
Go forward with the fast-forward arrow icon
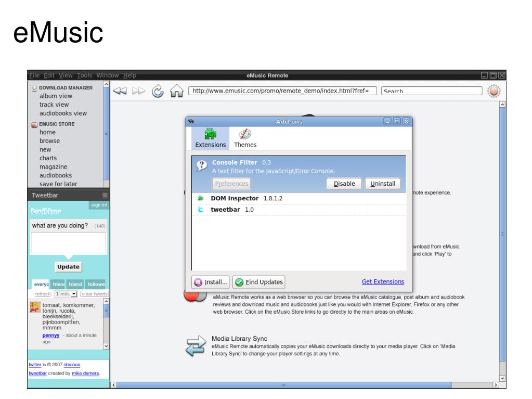coord(138,91)
